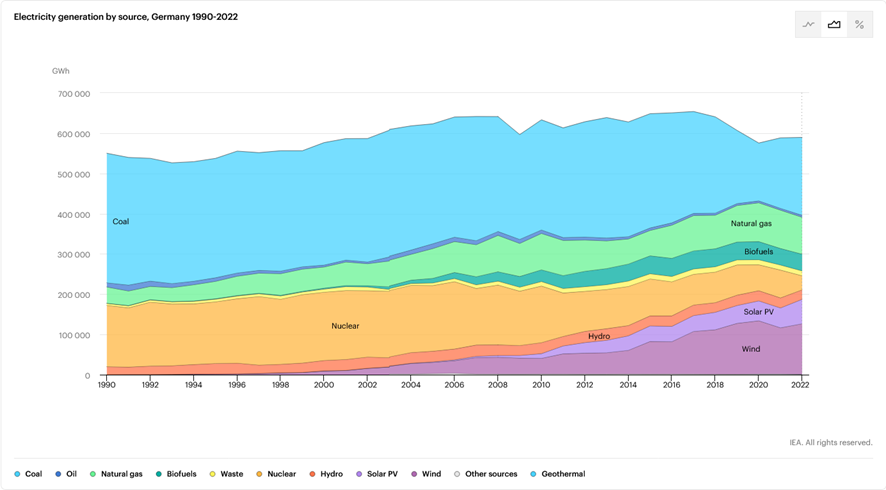
Task: Enable Other sources legend item
Action: [x=486, y=474]
